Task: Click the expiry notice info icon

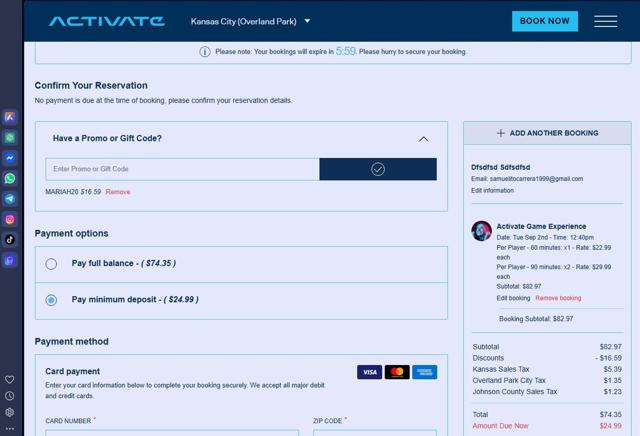Action: pyautogui.click(x=205, y=52)
